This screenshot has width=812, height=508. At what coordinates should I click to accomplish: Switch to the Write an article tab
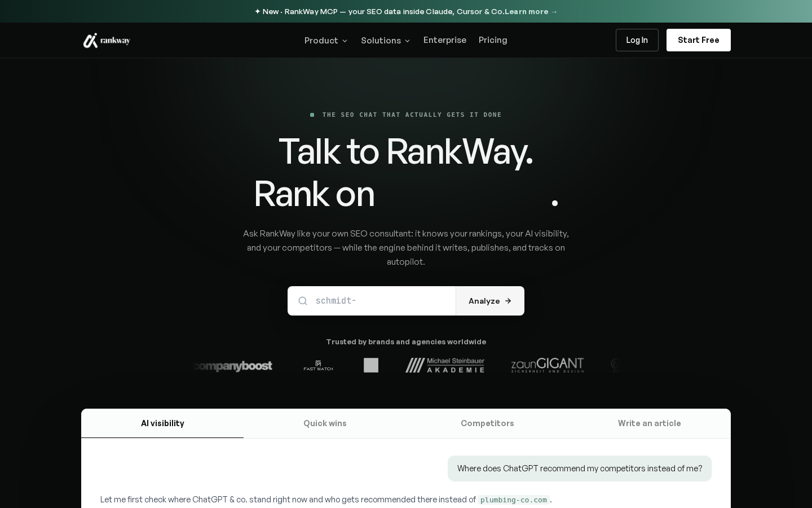[650, 423]
